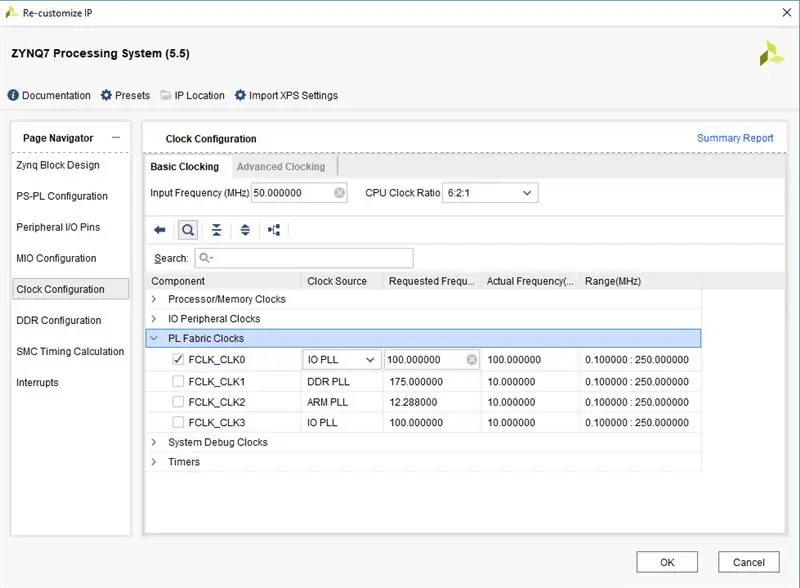The width and height of the screenshot is (800, 588).
Task: Open Presets gear icon
Action: tap(106, 95)
